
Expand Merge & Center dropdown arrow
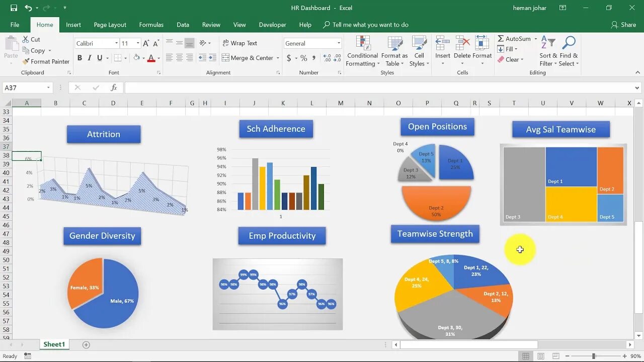pyautogui.click(x=278, y=58)
